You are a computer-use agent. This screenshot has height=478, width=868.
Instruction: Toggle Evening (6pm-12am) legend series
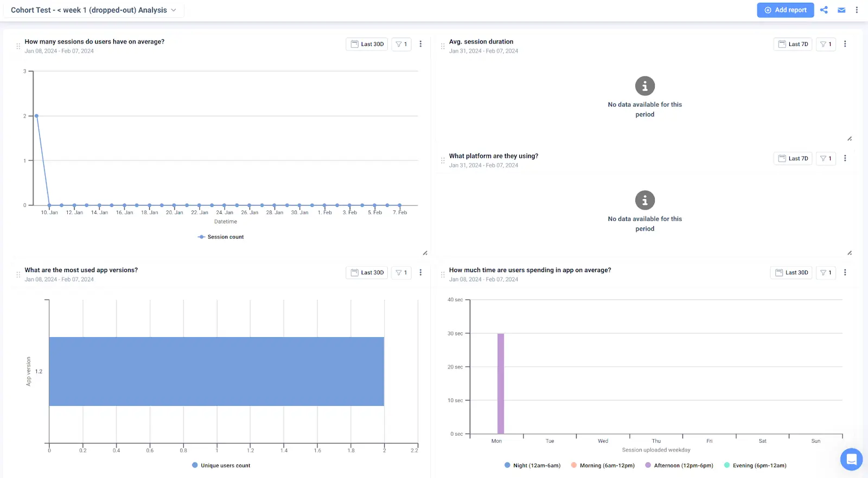click(x=755, y=466)
